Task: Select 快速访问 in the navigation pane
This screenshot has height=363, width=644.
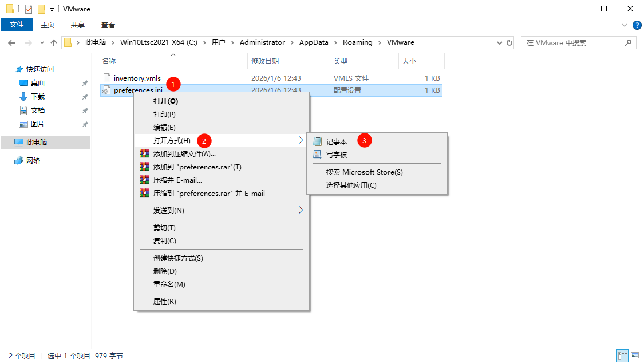Action: 40,69
